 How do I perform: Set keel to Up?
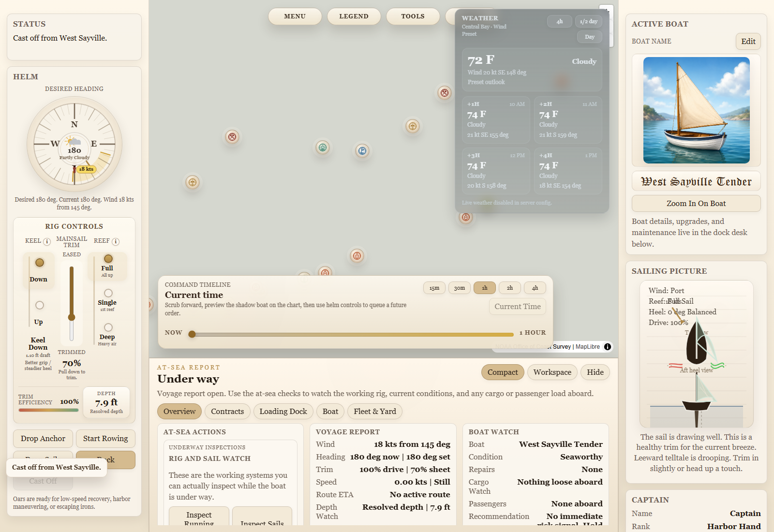(x=40, y=312)
